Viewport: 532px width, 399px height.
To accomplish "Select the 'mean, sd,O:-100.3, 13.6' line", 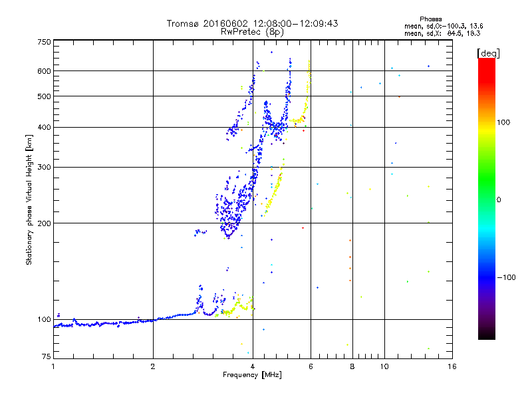I will [444, 26].
